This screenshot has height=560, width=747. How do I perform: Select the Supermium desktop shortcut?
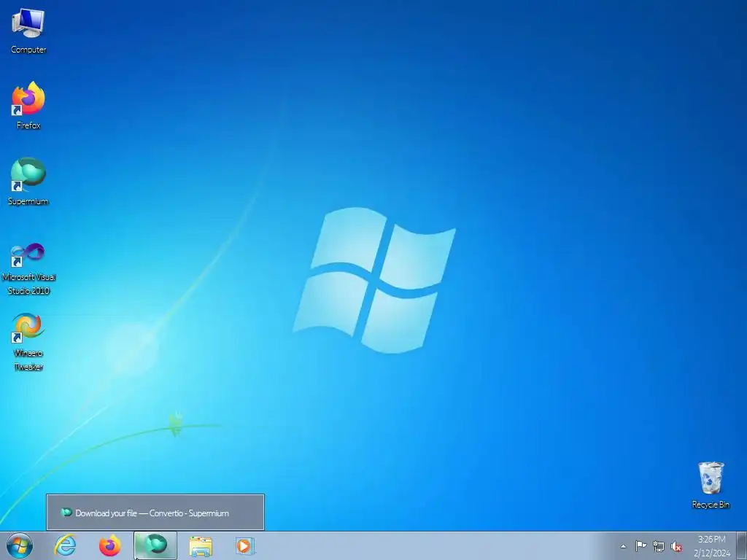coord(28,181)
